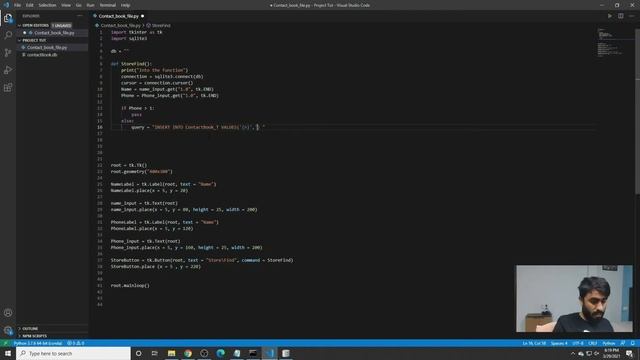The image size is (640, 360).
Task: Launch Google Chrome from taskbar
Action: click(188, 353)
